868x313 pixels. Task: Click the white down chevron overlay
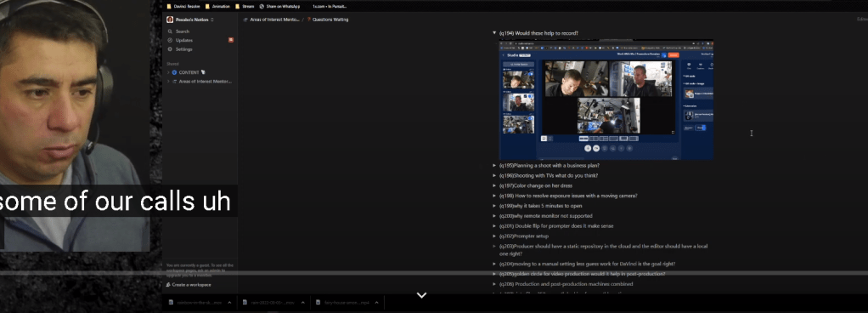(x=421, y=295)
